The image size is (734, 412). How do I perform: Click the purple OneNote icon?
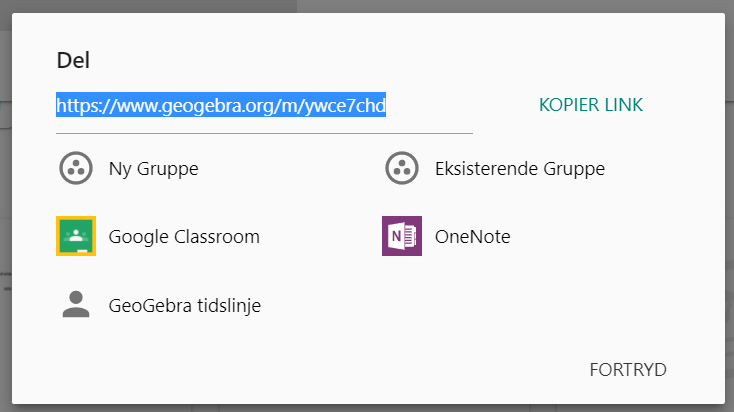(x=402, y=237)
